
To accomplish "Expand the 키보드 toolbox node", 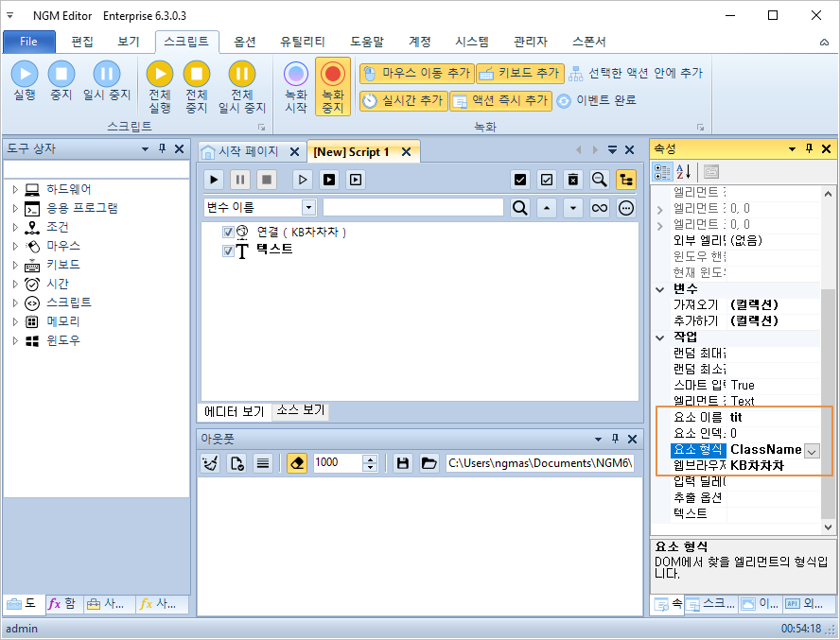I will pos(15,265).
